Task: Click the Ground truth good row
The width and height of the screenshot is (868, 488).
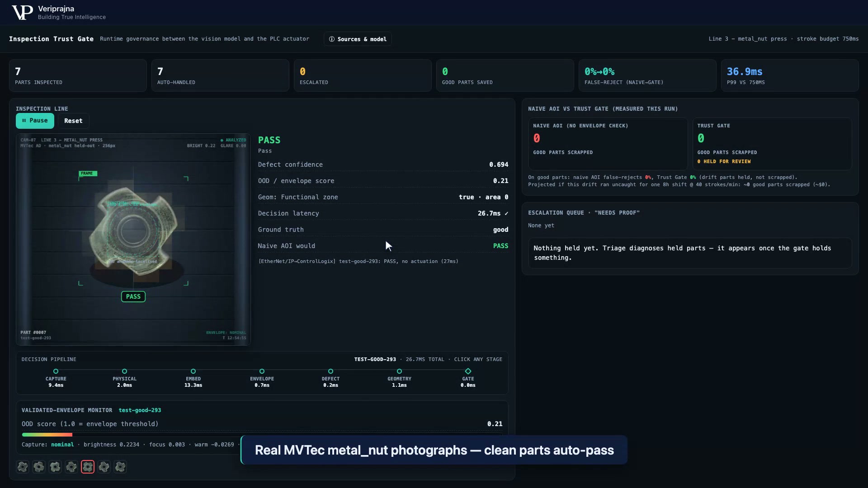Action: [383, 230]
